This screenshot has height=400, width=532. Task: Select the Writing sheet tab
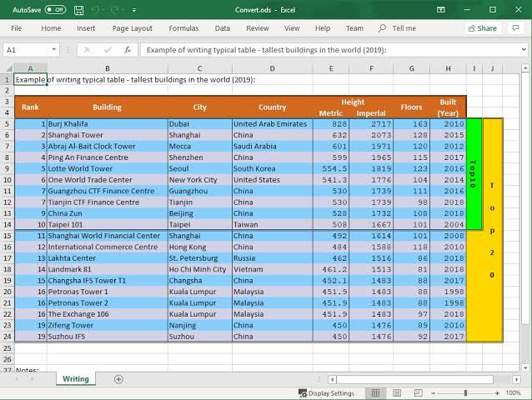click(76, 378)
